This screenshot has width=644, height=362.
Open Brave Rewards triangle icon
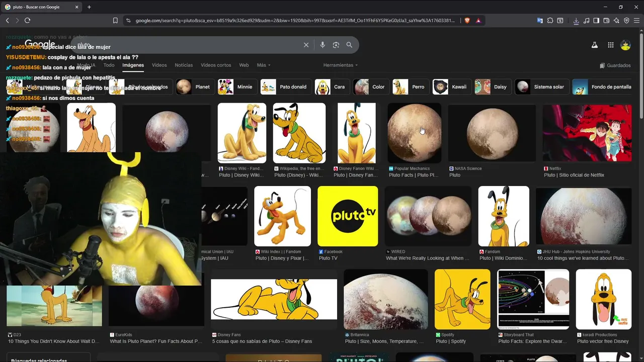(478, 21)
